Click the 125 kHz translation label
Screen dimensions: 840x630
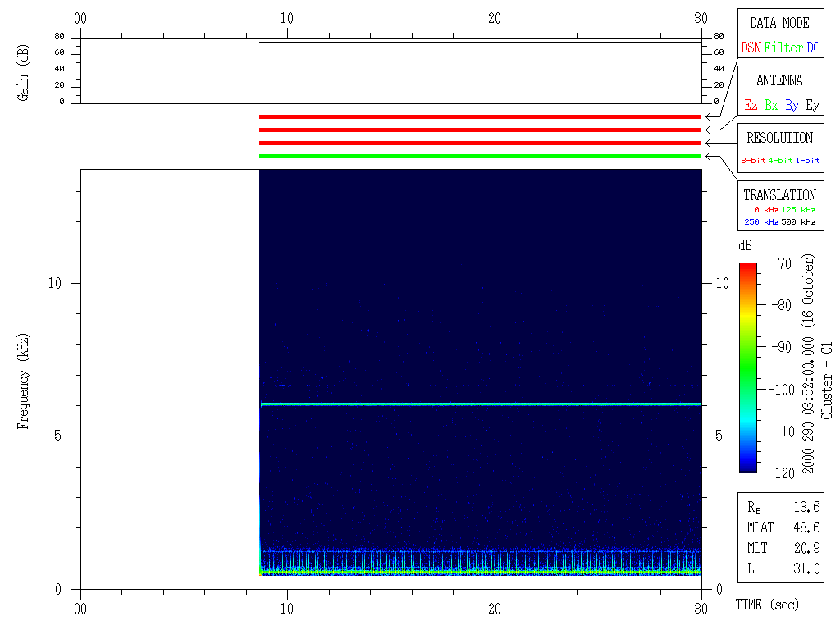(x=798, y=210)
